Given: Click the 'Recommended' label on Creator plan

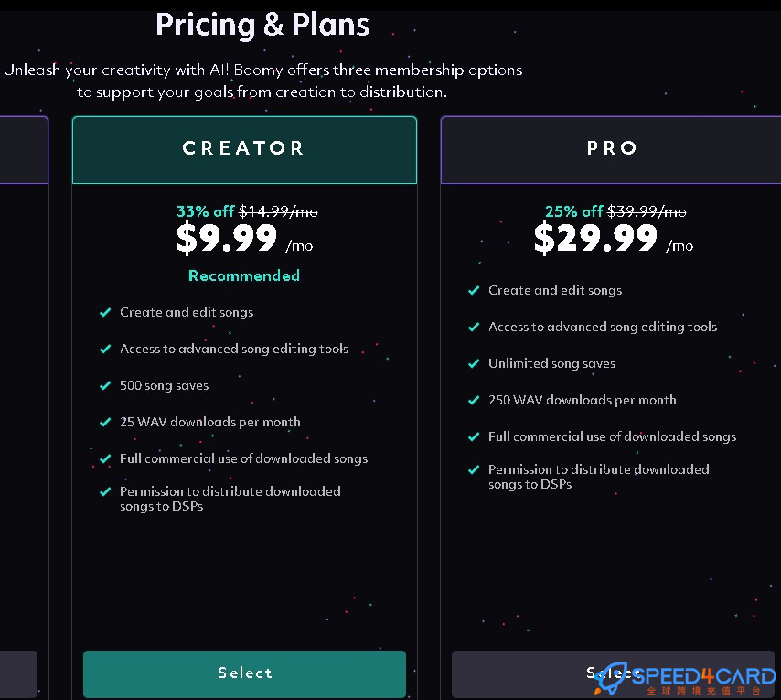Looking at the screenshot, I should pos(244,275).
